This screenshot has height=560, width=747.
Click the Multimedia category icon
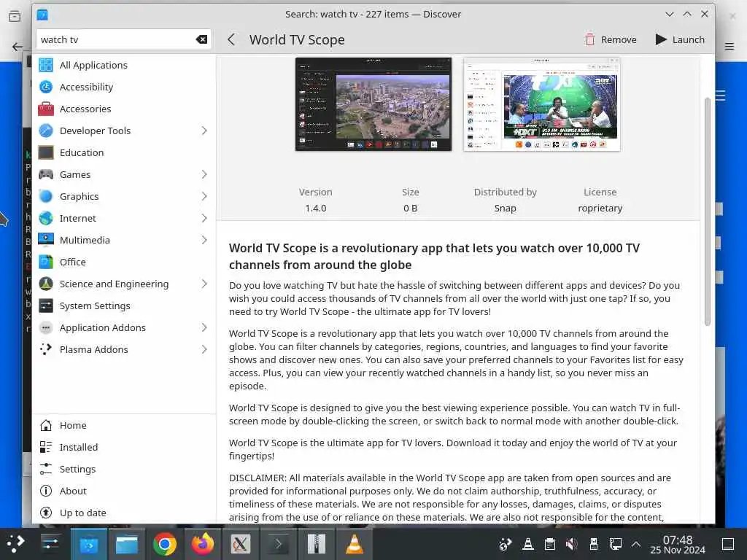point(46,240)
